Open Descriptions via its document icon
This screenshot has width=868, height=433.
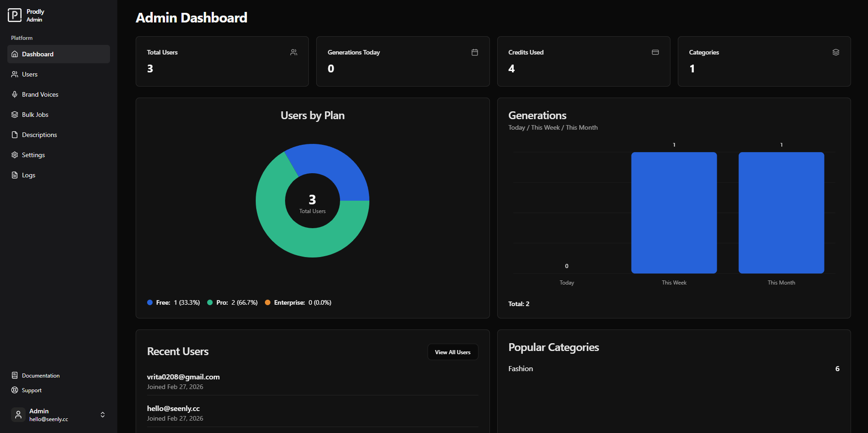14,134
